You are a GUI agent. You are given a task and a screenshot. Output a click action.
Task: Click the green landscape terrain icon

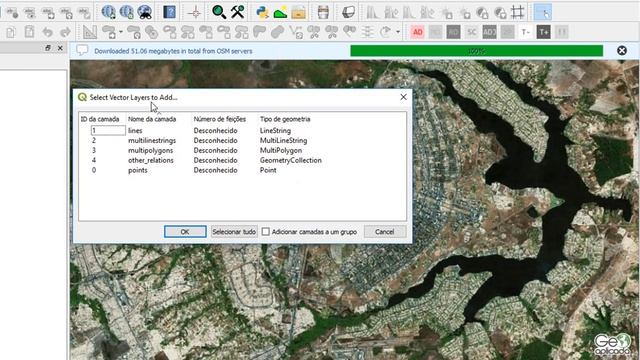coord(280,13)
